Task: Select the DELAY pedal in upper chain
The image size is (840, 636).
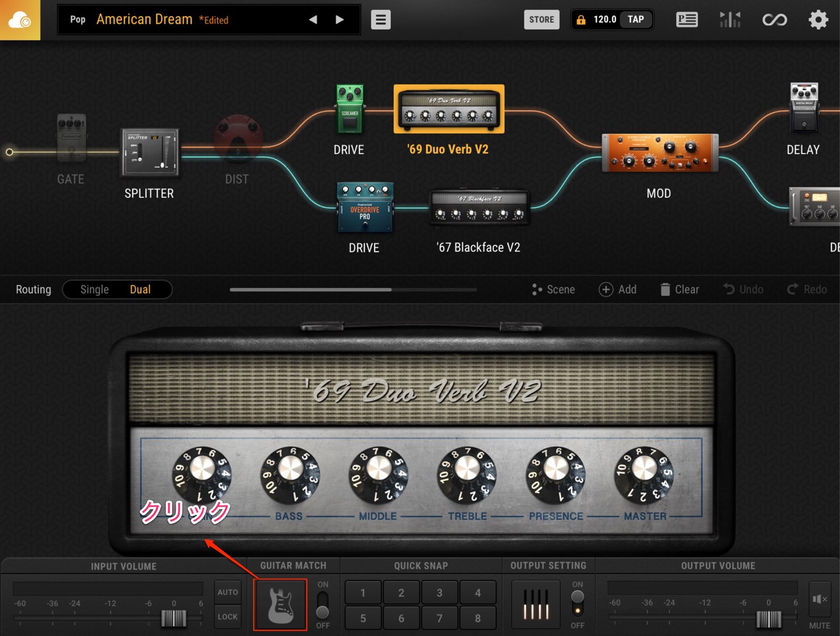Action: click(804, 108)
